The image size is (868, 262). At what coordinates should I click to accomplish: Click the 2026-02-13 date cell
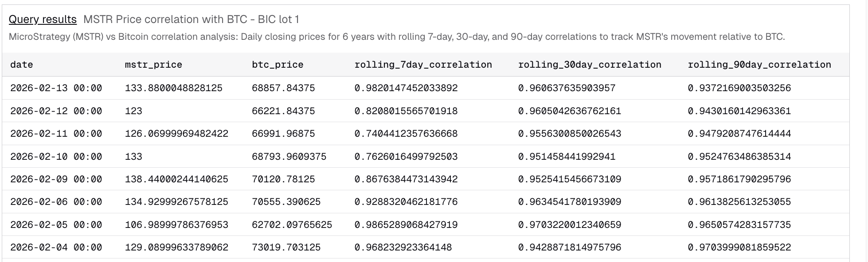56,88
